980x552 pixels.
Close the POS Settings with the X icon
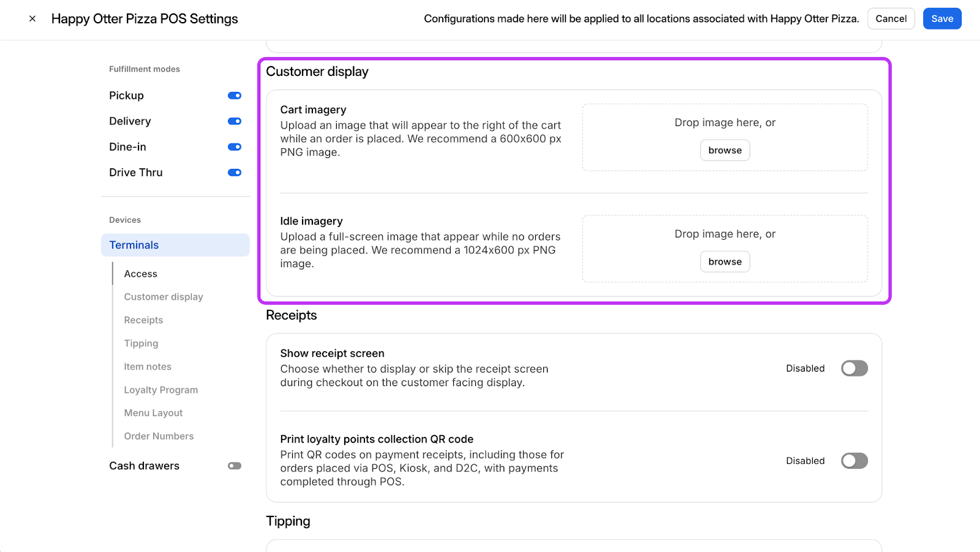(x=32, y=19)
